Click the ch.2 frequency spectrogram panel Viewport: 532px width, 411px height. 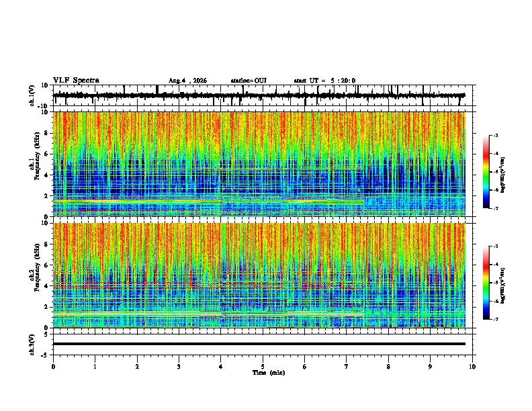pyautogui.click(x=264, y=275)
